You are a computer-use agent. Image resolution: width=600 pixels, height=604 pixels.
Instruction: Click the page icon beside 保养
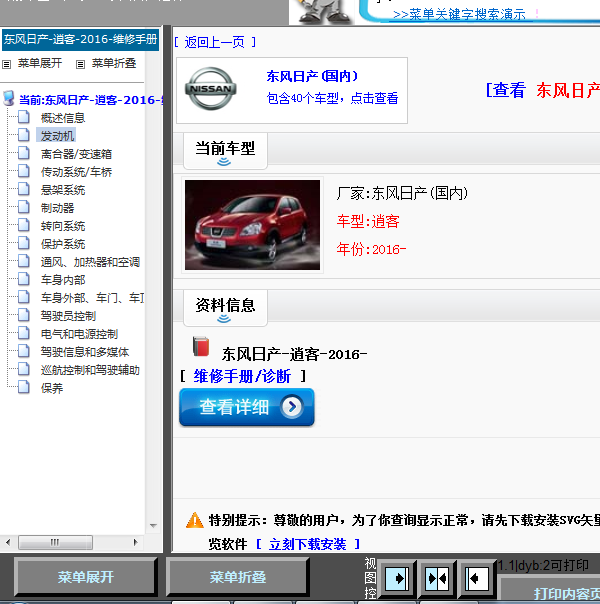[23, 388]
